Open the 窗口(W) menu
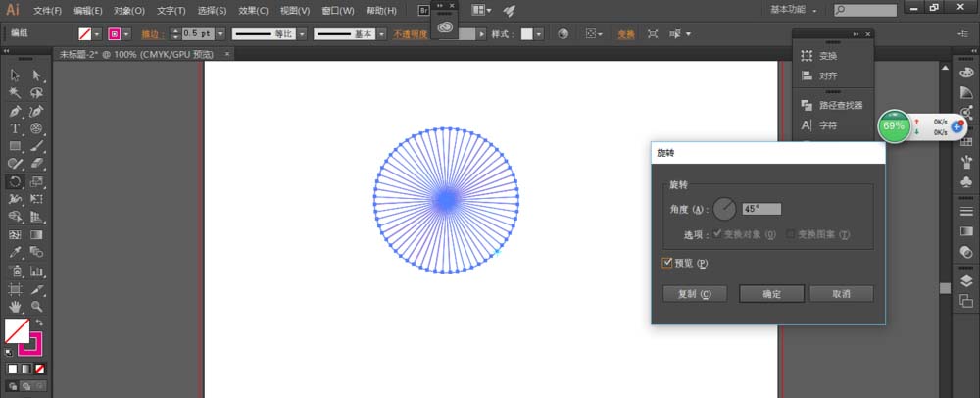The width and height of the screenshot is (980, 398). [337, 11]
